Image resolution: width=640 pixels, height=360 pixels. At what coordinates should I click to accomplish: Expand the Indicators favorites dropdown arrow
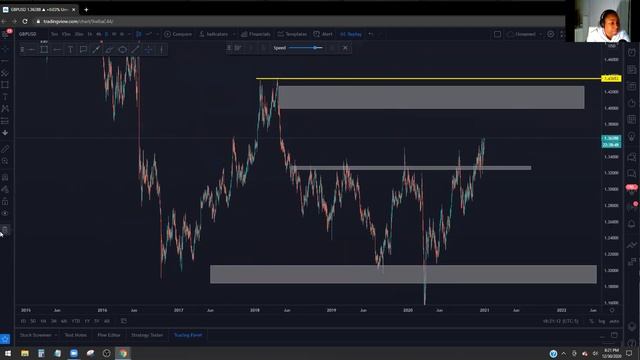pyautogui.click(x=234, y=34)
